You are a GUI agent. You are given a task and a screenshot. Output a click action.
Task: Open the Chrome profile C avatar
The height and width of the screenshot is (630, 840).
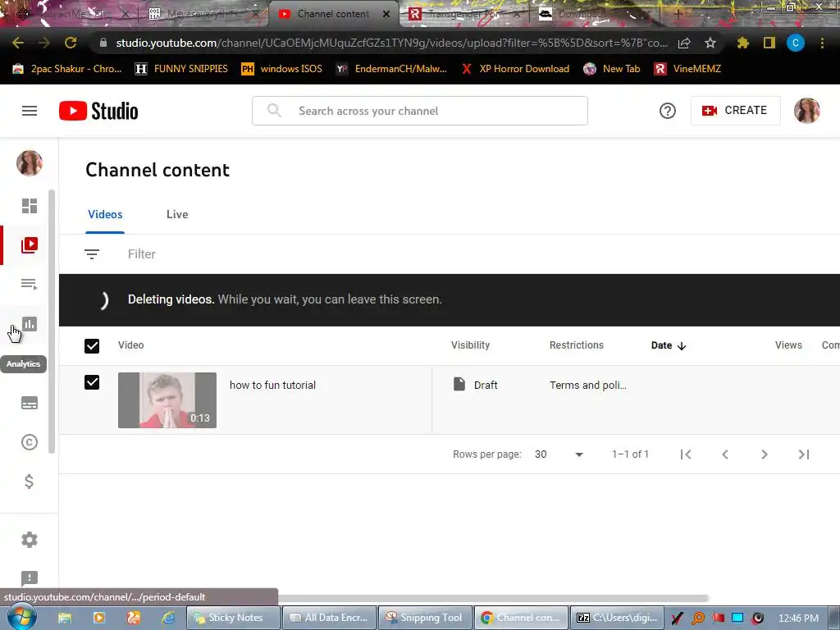[x=796, y=43]
